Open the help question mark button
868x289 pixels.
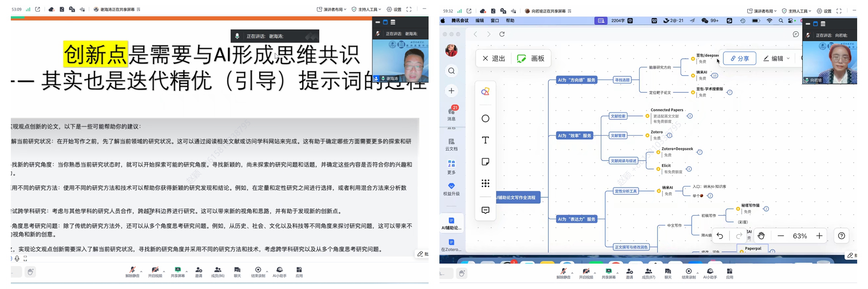pos(842,236)
